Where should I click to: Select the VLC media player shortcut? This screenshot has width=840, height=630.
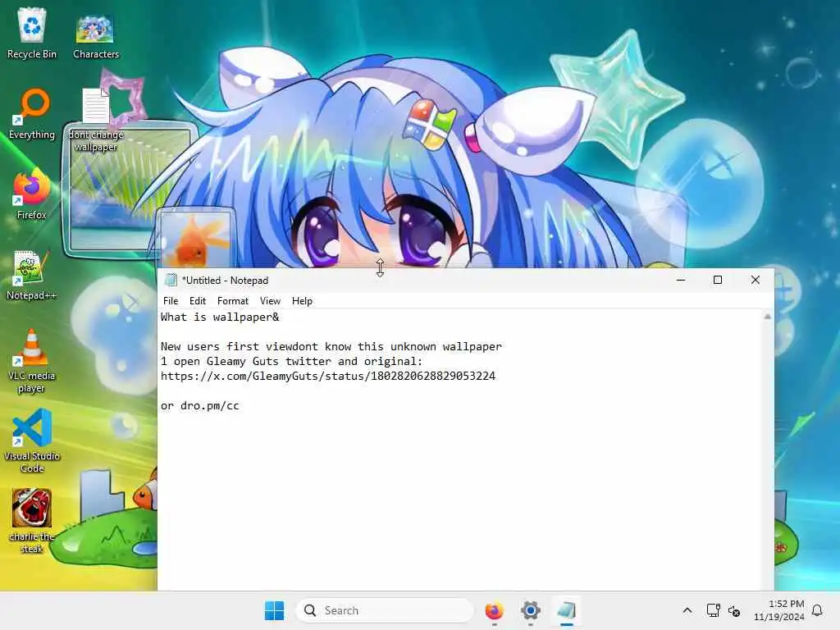click(32, 362)
